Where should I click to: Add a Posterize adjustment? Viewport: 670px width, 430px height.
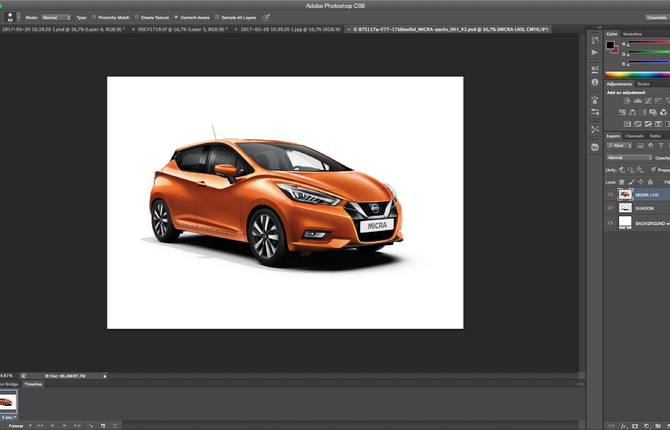[x=638, y=124]
